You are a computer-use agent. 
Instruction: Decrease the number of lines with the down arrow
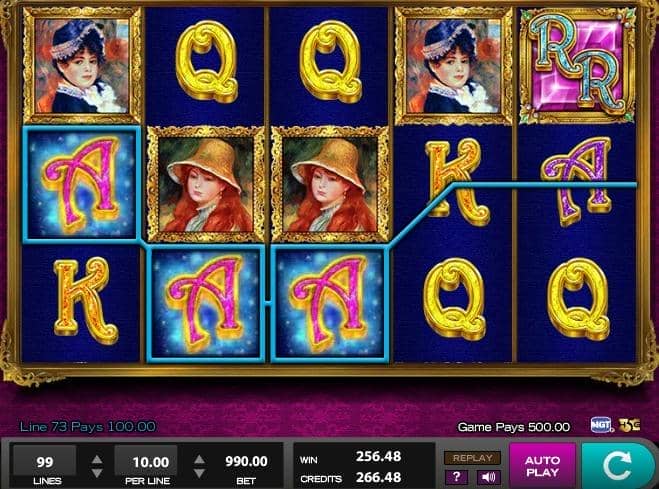[x=97, y=473]
